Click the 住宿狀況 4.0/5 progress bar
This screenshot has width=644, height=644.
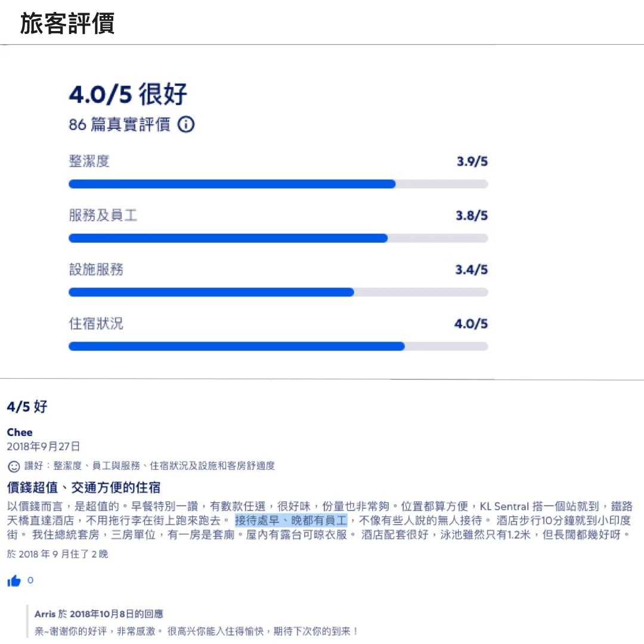pyautogui.click(x=278, y=346)
